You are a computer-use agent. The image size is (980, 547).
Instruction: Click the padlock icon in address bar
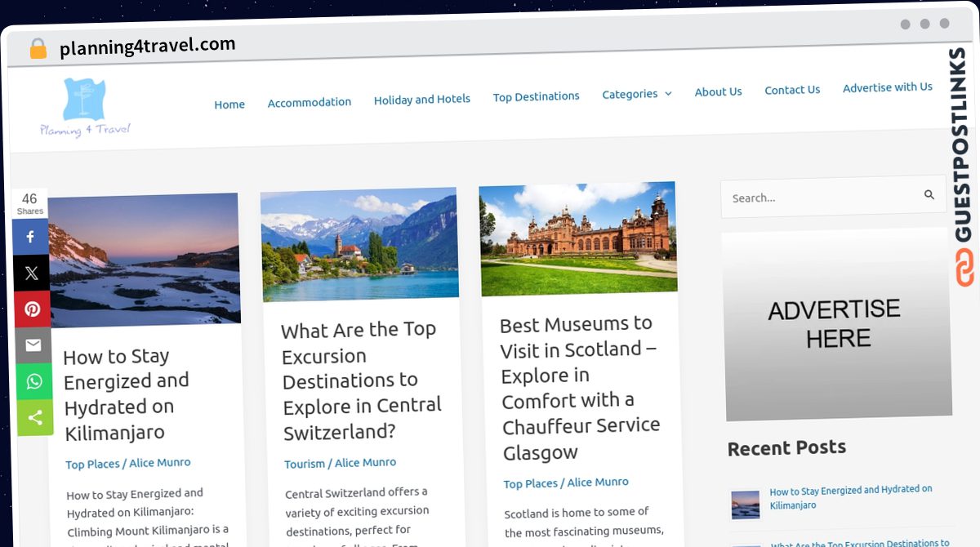[38, 49]
